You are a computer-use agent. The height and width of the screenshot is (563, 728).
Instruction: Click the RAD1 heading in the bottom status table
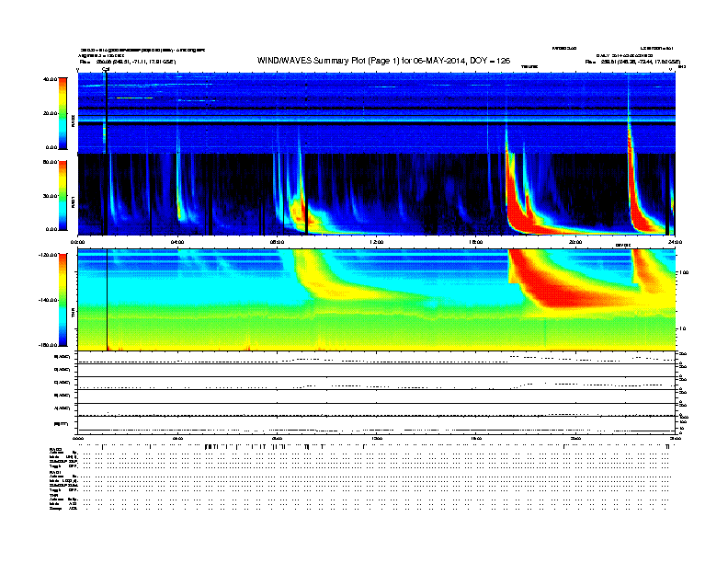56,472
